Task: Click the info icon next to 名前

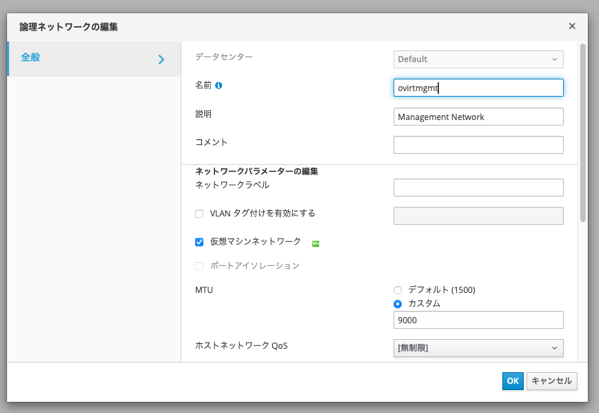Action: [x=219, y=85]
